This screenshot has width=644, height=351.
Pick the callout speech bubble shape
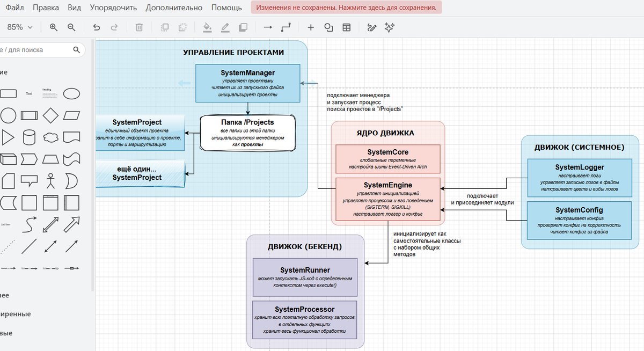29,181
